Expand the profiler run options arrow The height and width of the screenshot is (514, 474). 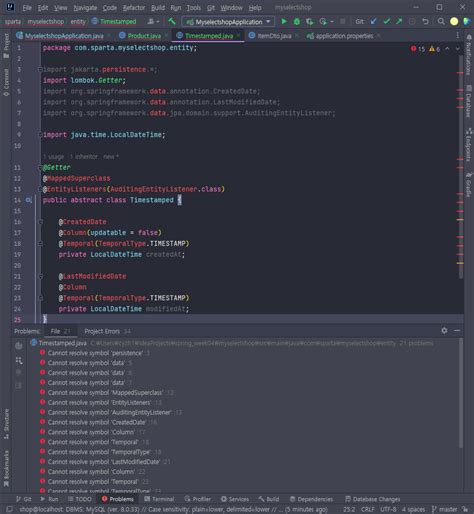(x=332, y=22)
